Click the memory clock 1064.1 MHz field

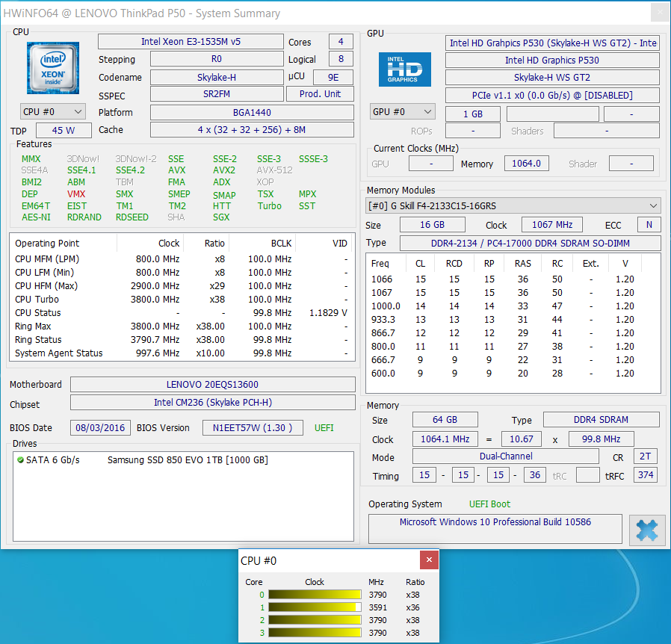point(445,439)
